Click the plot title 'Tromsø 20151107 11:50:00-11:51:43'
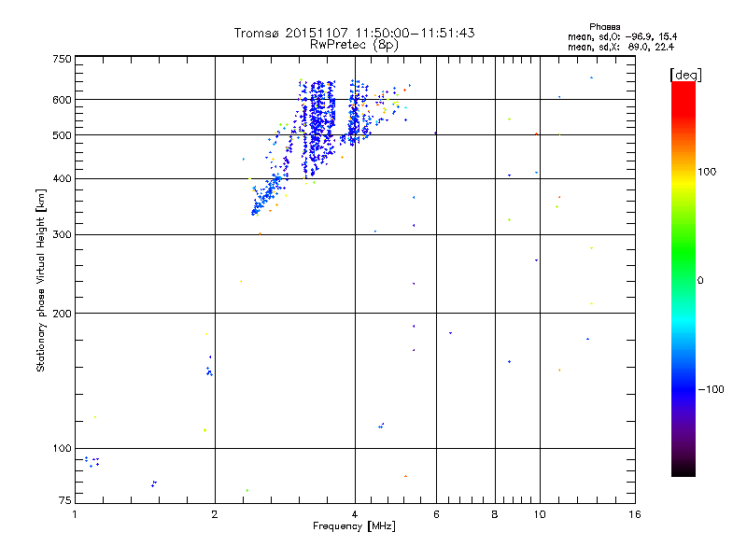The width and height of the screenshot is (747, 560). (x=354, y=33)
